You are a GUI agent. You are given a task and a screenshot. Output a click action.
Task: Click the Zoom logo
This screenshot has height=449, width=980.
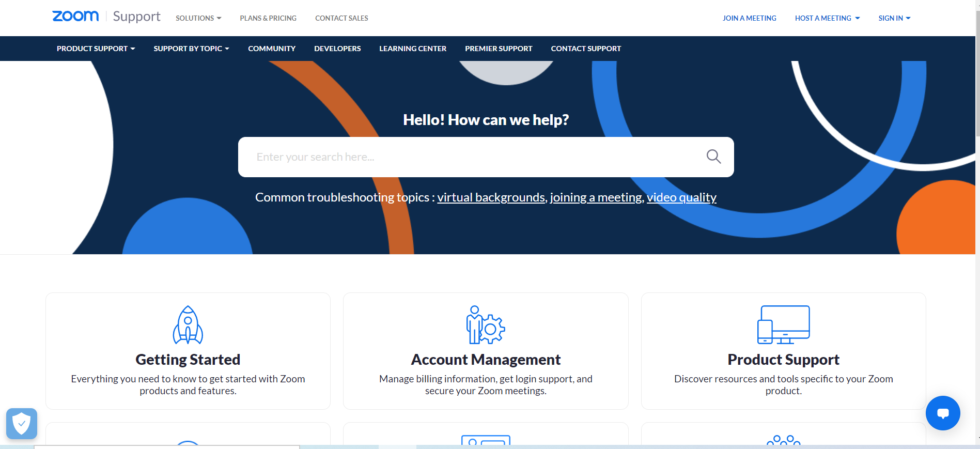click(x=75, y=17)
